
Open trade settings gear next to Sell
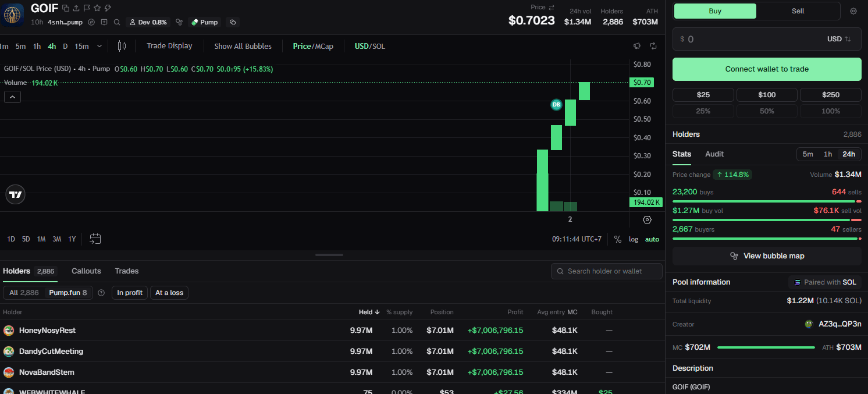pyautogui.click(x=853, y=11)
